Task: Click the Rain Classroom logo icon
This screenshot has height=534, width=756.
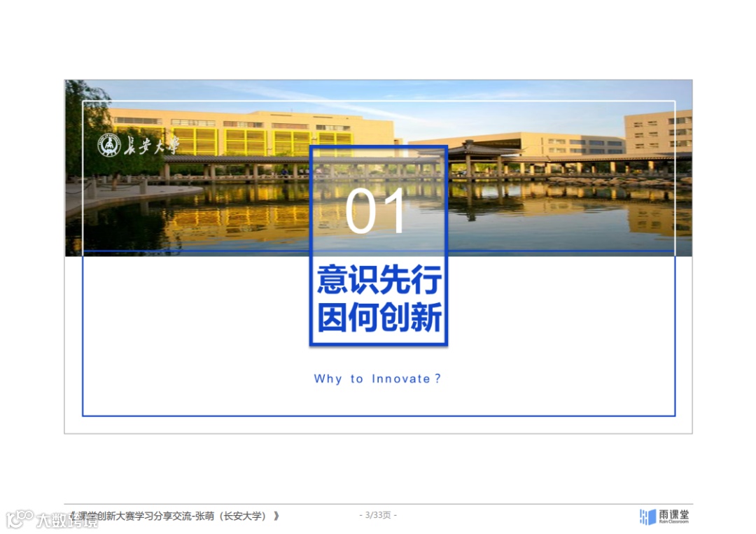Action: tap(648, 517)
